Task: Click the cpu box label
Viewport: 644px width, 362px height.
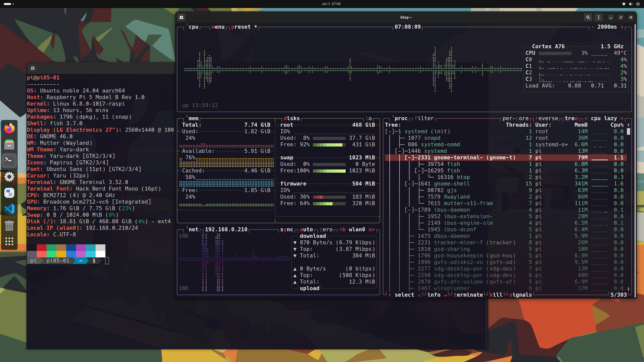Action: [193, 27]
